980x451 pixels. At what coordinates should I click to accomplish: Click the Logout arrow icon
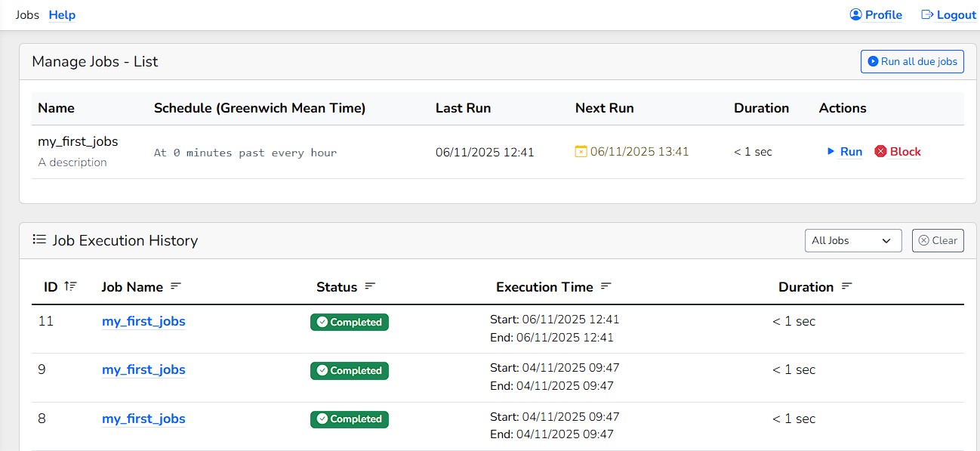coord(927,14)
